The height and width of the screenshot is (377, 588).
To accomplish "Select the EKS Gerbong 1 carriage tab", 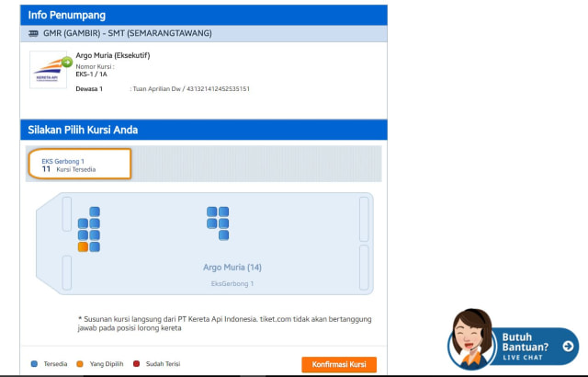I will point(80,164).
